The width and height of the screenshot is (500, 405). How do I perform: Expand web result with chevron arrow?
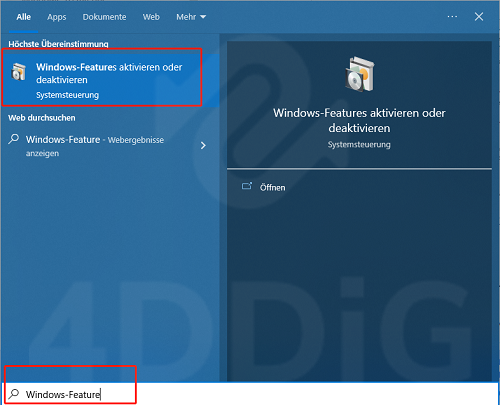(x=203, y=145)
